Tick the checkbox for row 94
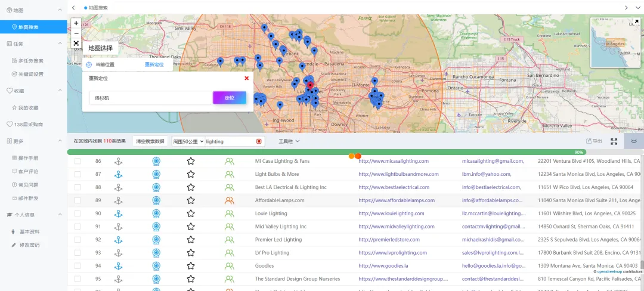The image size is (644, 291). tap(78, 266)
